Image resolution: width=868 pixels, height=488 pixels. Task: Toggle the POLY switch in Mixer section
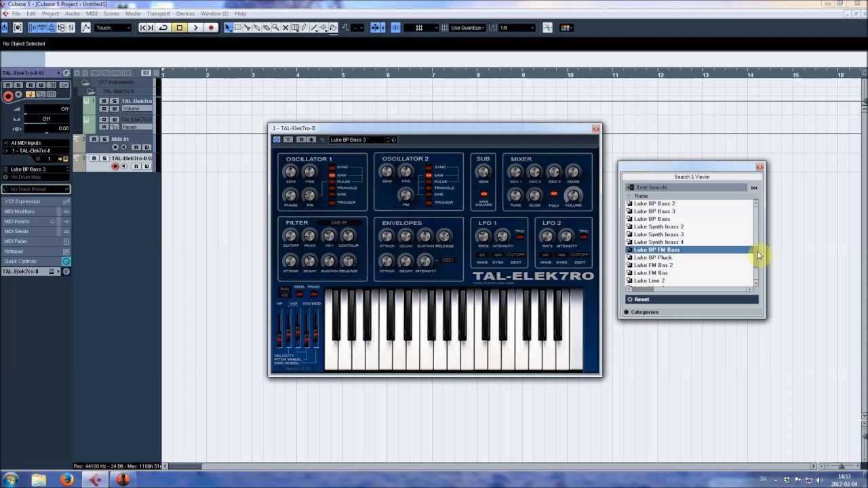554,194
